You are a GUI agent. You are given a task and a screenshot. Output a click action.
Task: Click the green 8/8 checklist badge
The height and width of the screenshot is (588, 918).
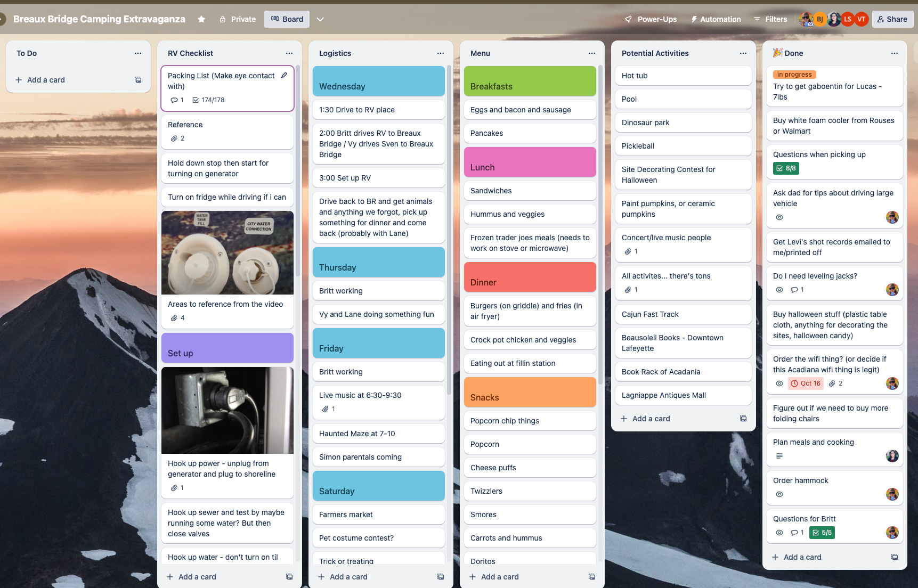[x=786, y=168]
